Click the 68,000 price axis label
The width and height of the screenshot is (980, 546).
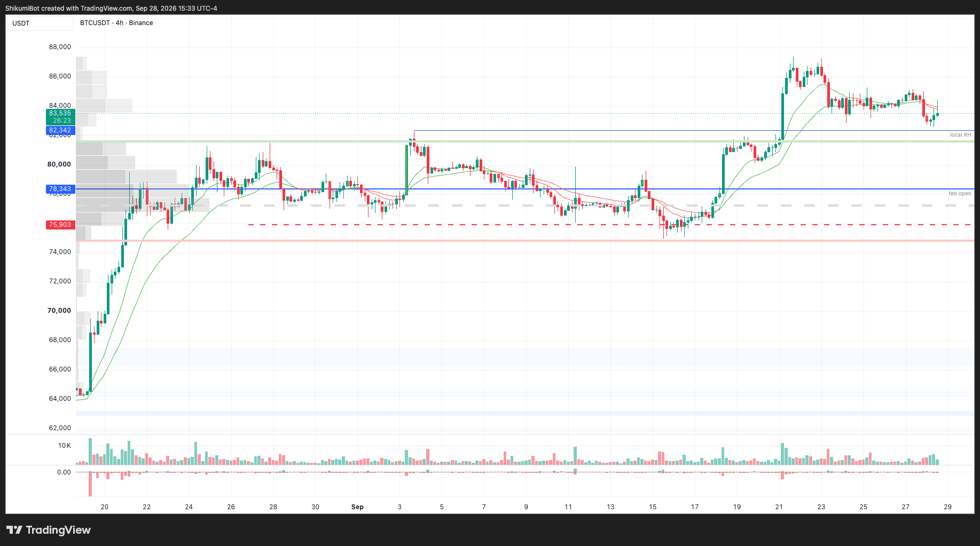[60, 340]
